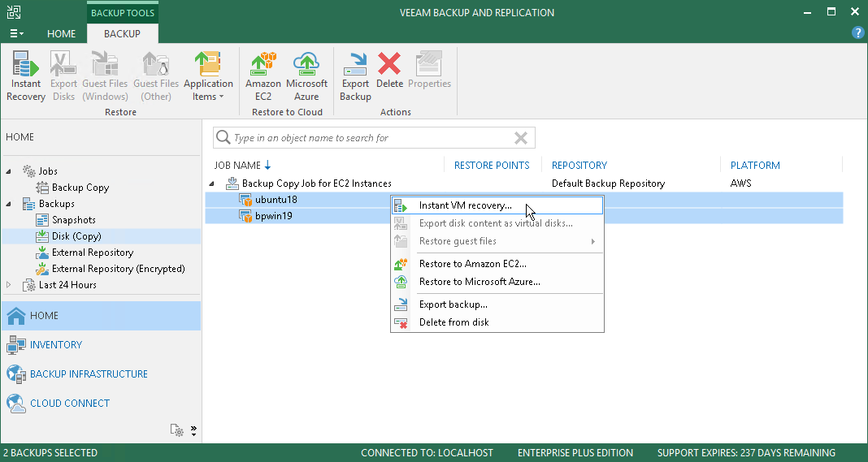Select Backup Copy under Jobs
Image resolution: width=868 pixels, height=462 pixels.
click(80, 188)
